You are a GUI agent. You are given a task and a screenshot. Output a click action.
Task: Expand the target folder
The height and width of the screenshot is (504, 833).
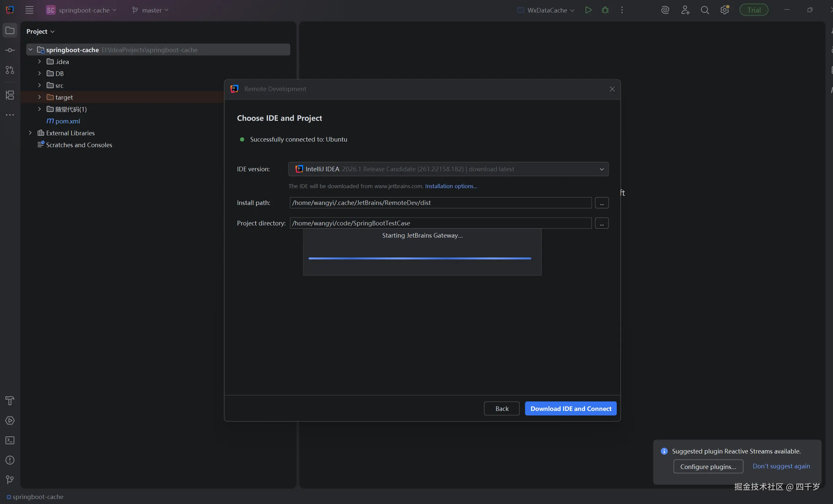click(x=39, y=97)
